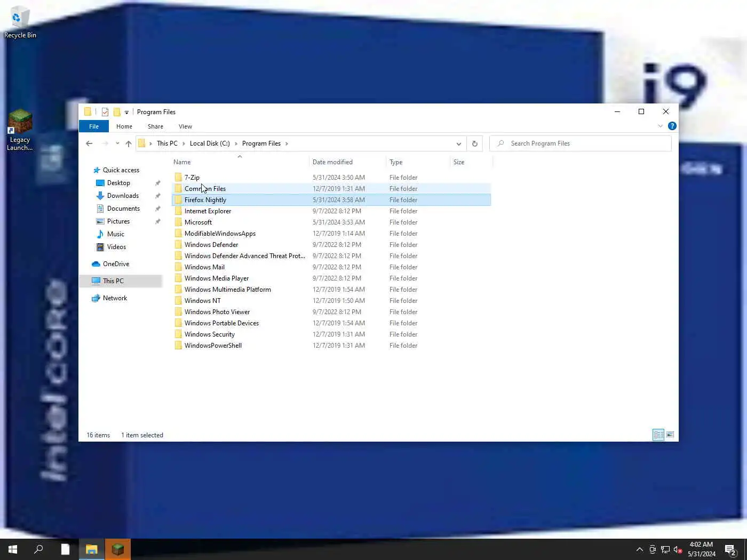Viewport: 747px width, 560px height.
Task: Open the recent locations dropdown arrow
Action: pyautogui.click(x=117, y=143)
